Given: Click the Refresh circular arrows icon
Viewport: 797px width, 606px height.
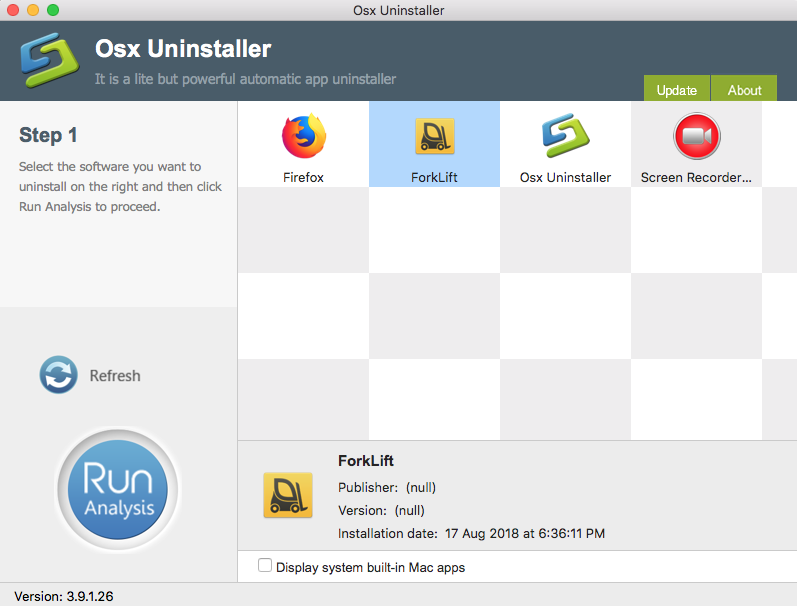Looking at the screenshot, I should click(x=58, y=375).
